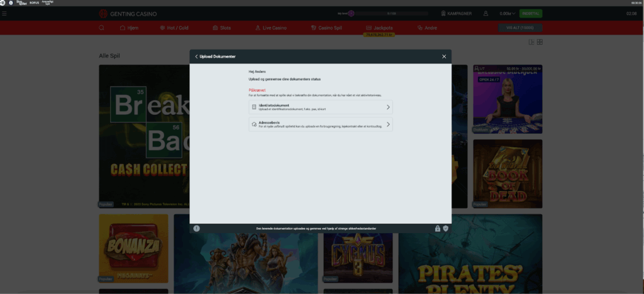Open the ROFUS link
Image resolution: width=644 pixels, height=294 pixels.
tap(34, 3)
